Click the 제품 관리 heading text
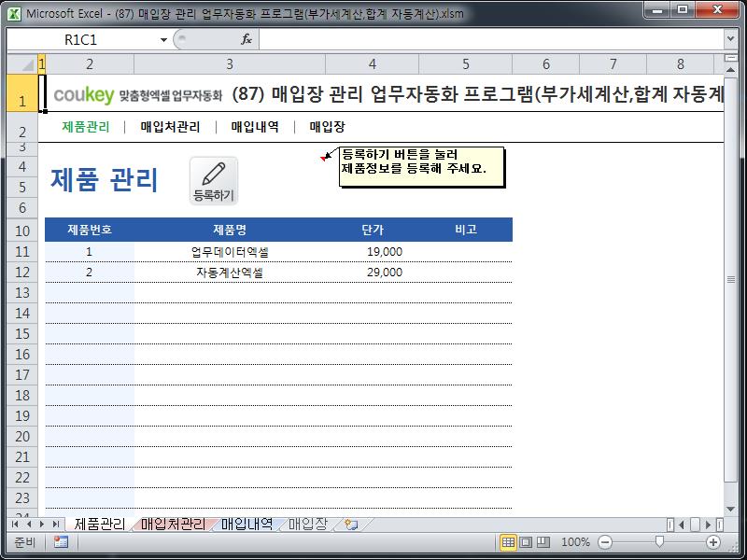 coord(105,180)
